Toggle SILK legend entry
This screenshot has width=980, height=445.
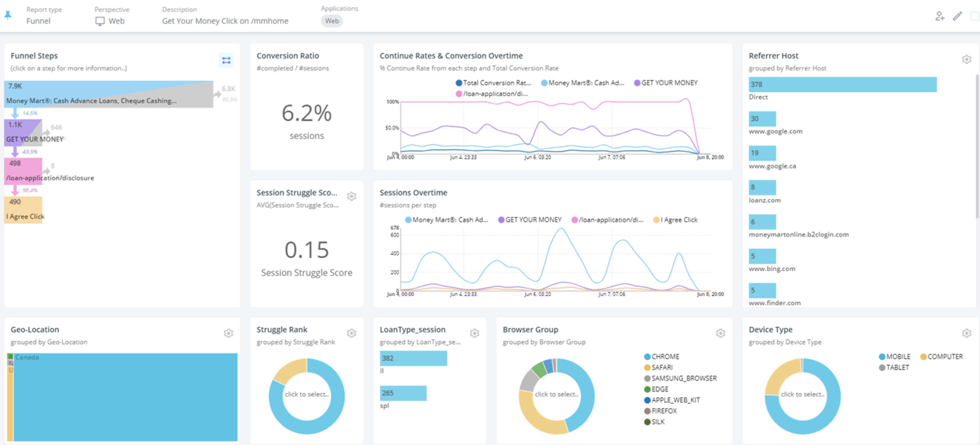pos(654,422)
